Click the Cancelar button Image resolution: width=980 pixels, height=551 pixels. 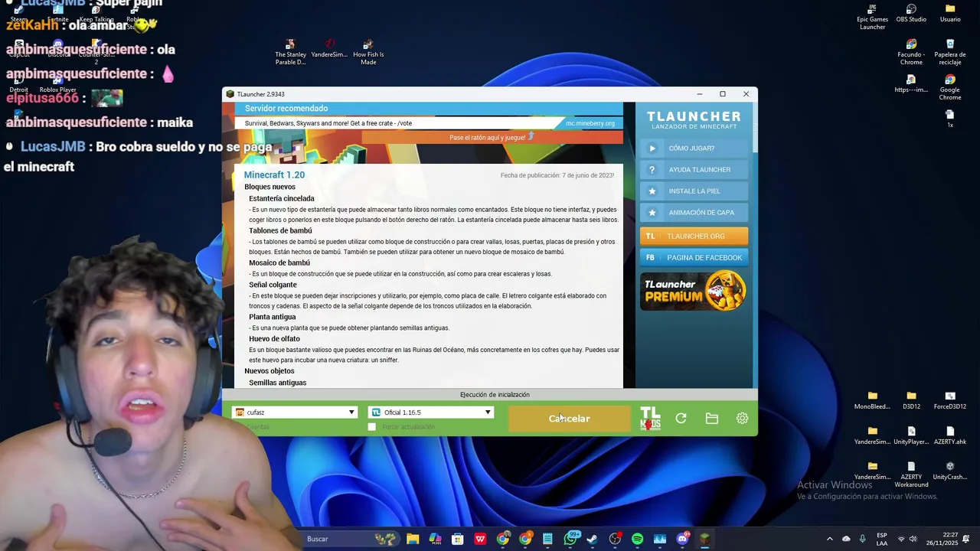click(570, 419)
